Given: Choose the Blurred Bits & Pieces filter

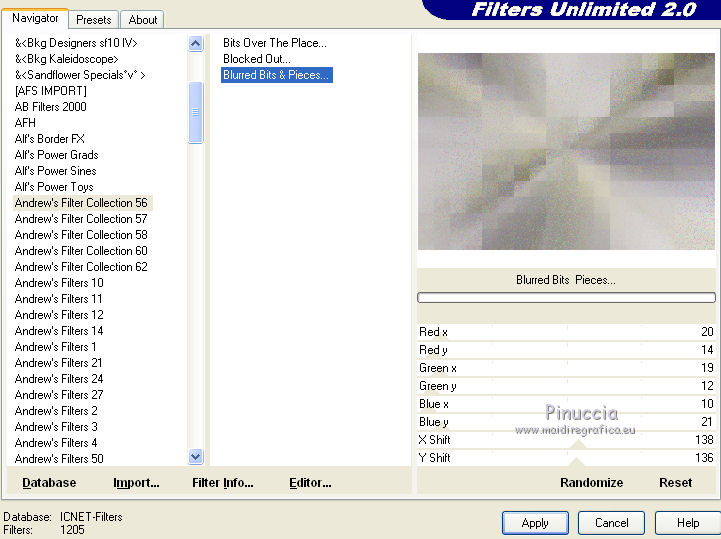Looking at the screenshot, I should point(276,75).
